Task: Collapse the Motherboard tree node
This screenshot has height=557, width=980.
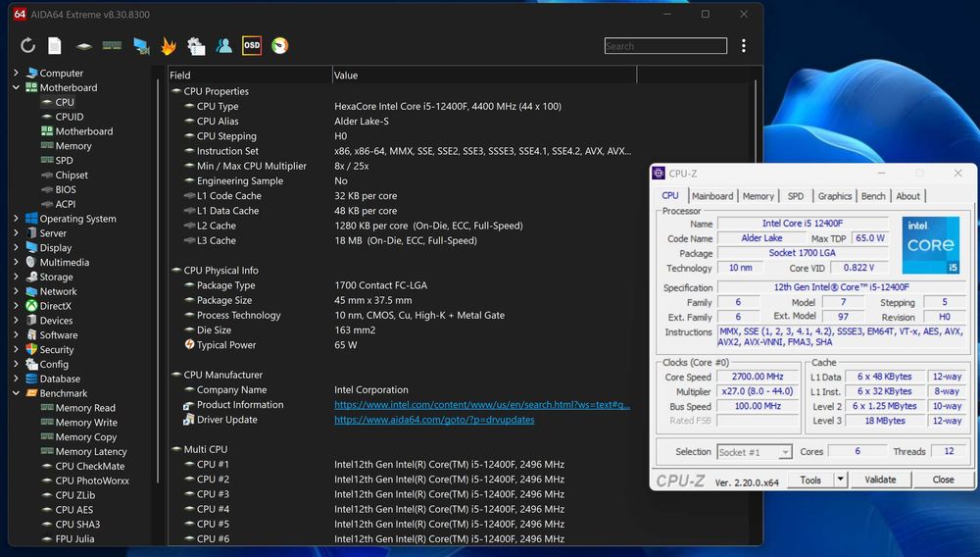Action: [17, 87]
